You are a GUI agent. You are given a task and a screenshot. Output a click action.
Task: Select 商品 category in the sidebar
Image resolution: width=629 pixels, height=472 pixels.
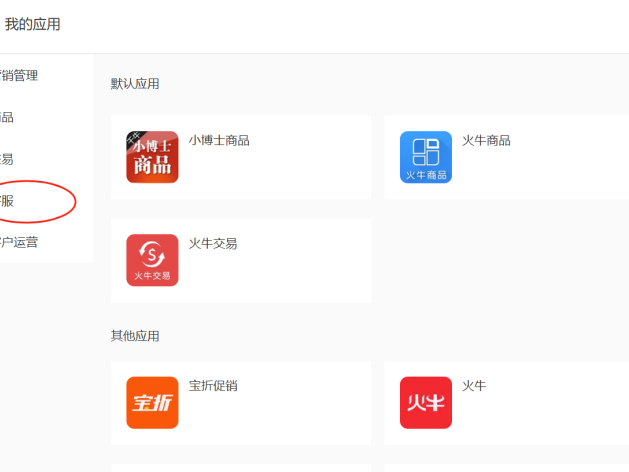pyautogui.click(x=7, y=117)
